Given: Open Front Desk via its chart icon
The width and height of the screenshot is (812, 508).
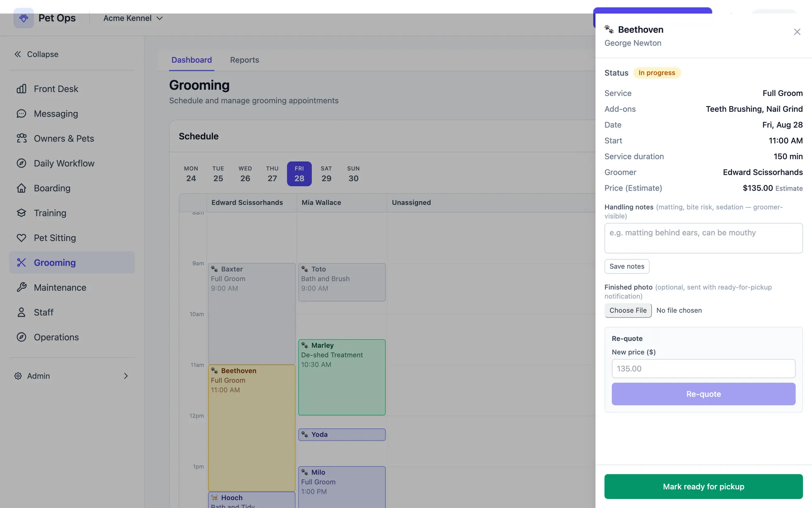Looking at the screenshot, I should 22,89.
